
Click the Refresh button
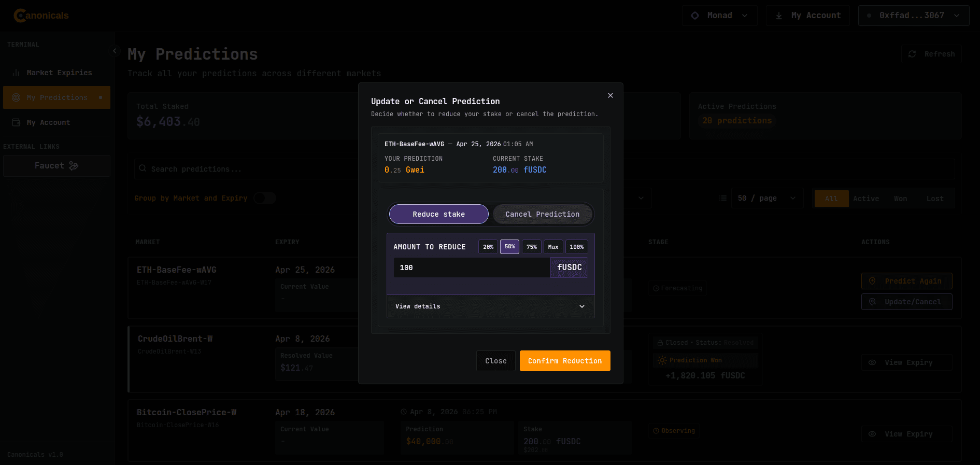click(x=931, y=54)
